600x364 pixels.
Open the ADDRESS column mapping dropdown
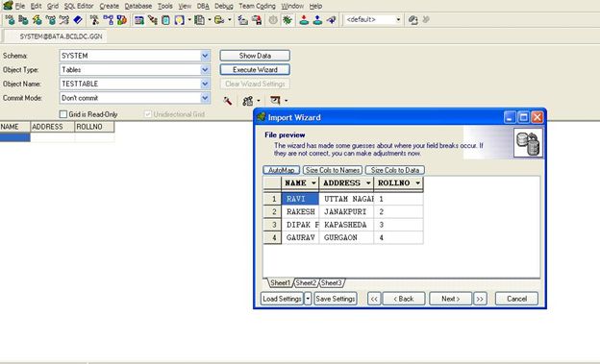click(368, 183)
